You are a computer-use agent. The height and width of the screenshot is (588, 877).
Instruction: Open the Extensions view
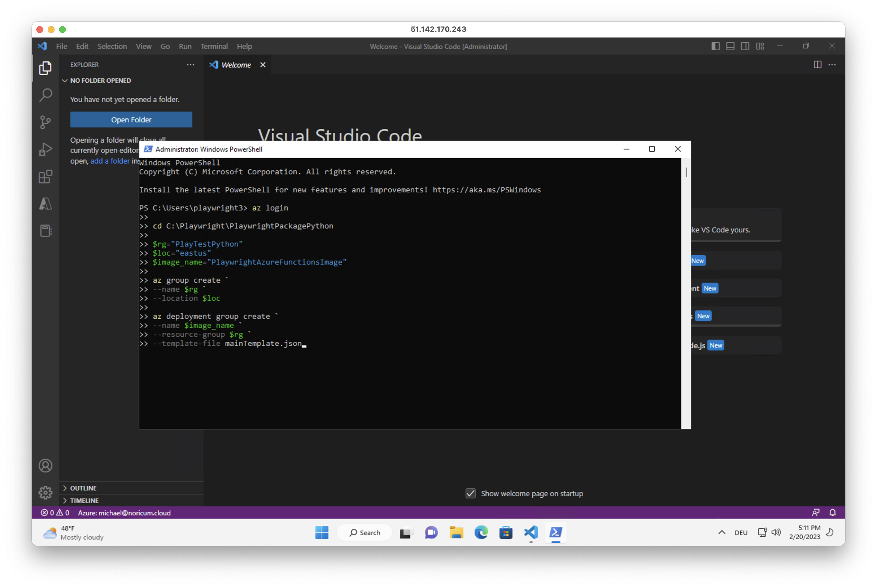click(x=45, y=177)
